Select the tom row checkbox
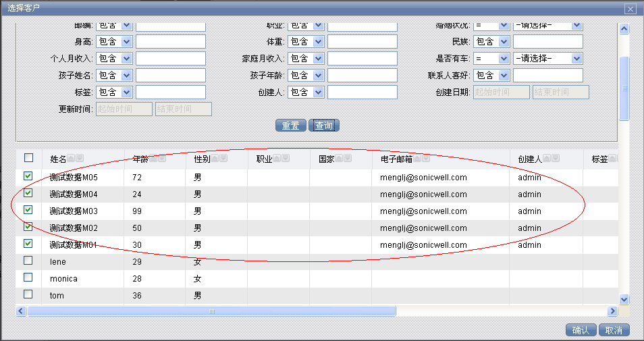 click(x=28, y=294)
